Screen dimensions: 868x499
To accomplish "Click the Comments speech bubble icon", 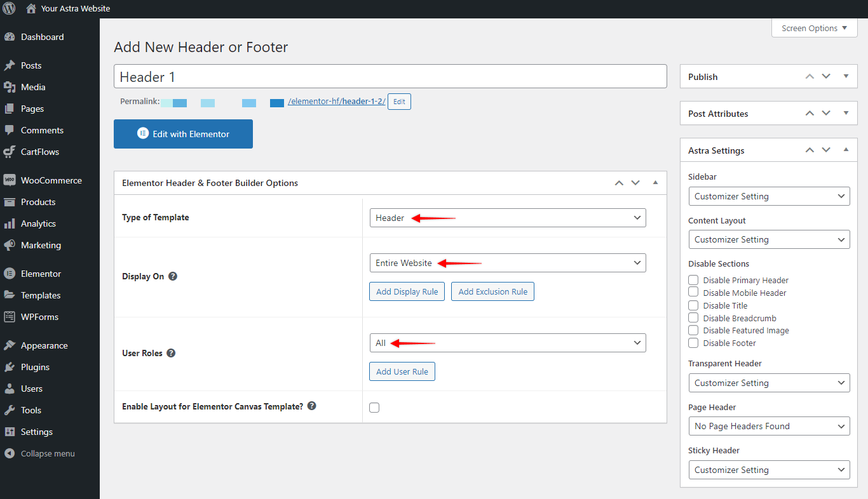I will click(10, 130).
